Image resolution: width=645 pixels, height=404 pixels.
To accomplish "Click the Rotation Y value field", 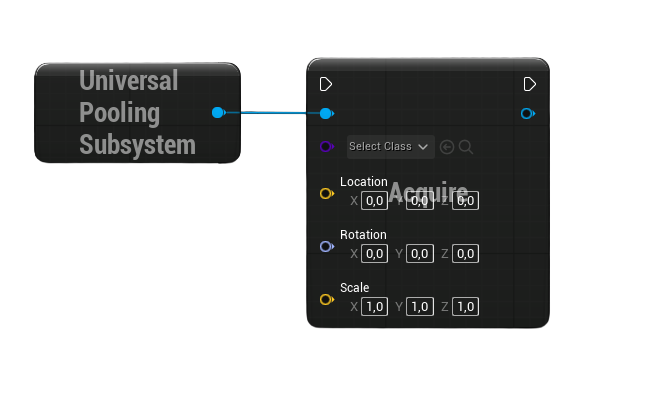I will [420, 254].
